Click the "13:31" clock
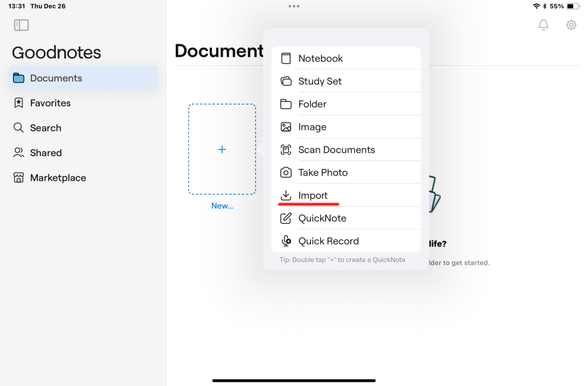The width and height of the screenshot is (588, 386). pyautogui.click(x=17, y=6)
